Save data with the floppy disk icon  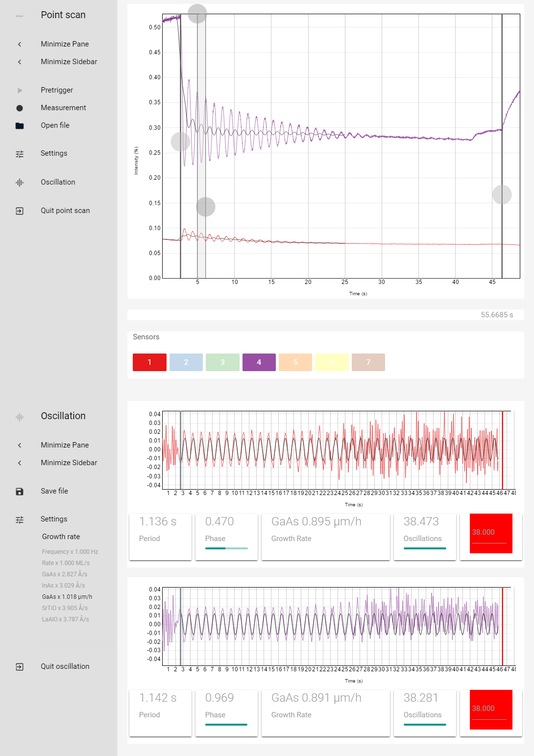coord(20,491)
